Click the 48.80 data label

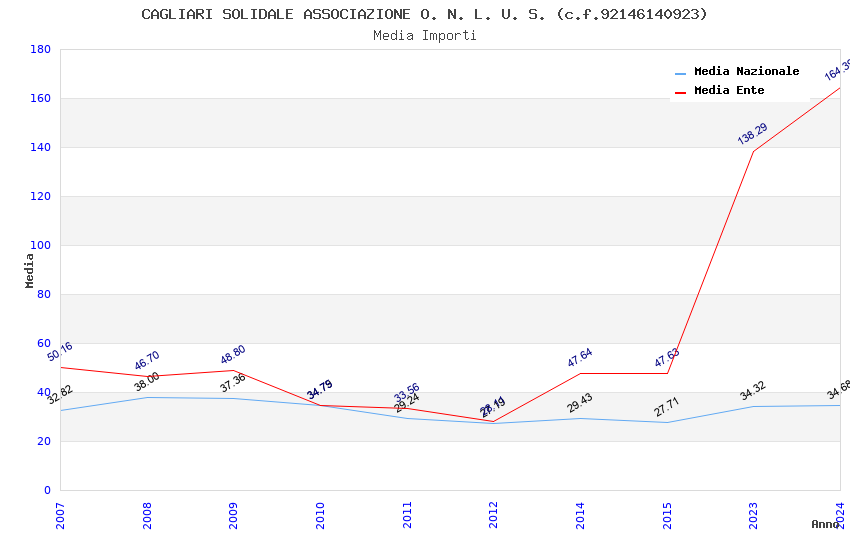(x=233, y=354)
